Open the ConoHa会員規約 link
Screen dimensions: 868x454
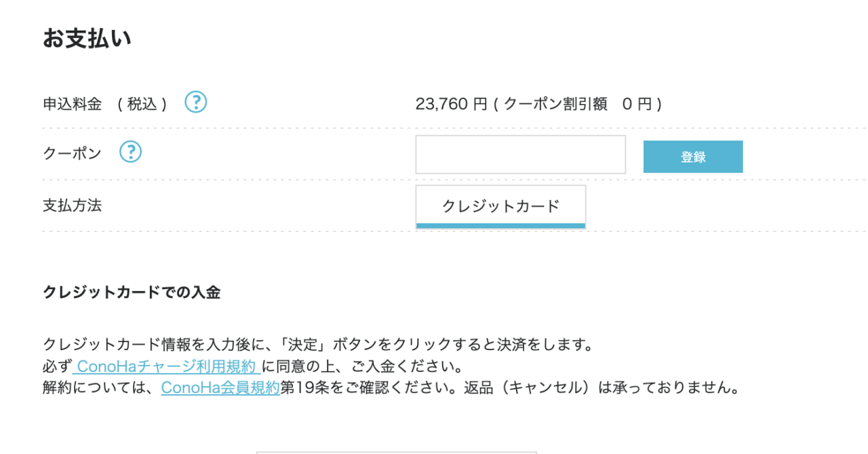tap(220, 388)
